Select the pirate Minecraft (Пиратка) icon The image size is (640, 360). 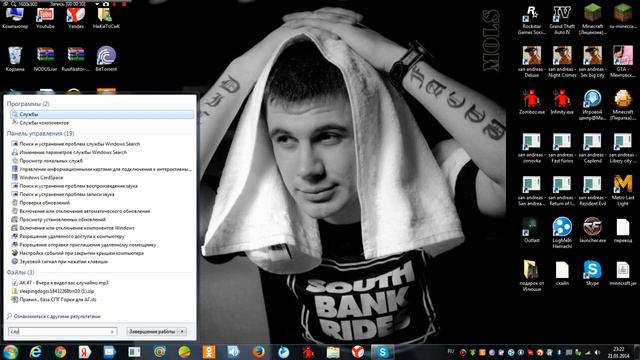[x=623, y=105]
